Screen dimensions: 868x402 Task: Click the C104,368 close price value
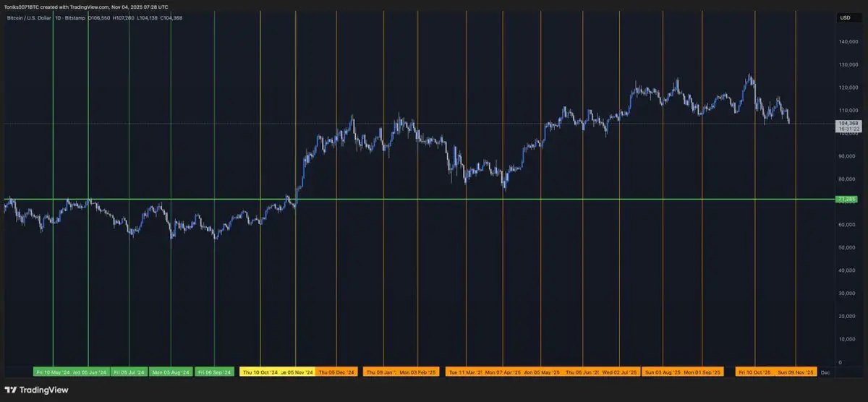(171, 17)
